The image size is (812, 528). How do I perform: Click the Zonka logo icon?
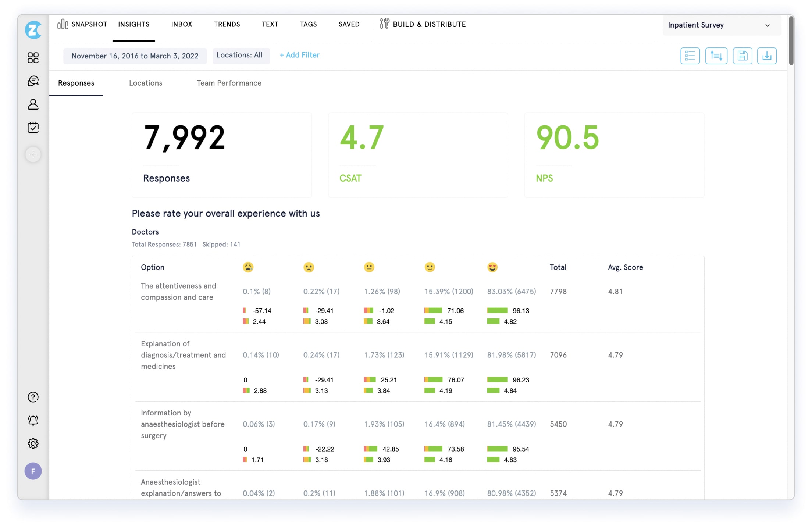tap(33, 30)
